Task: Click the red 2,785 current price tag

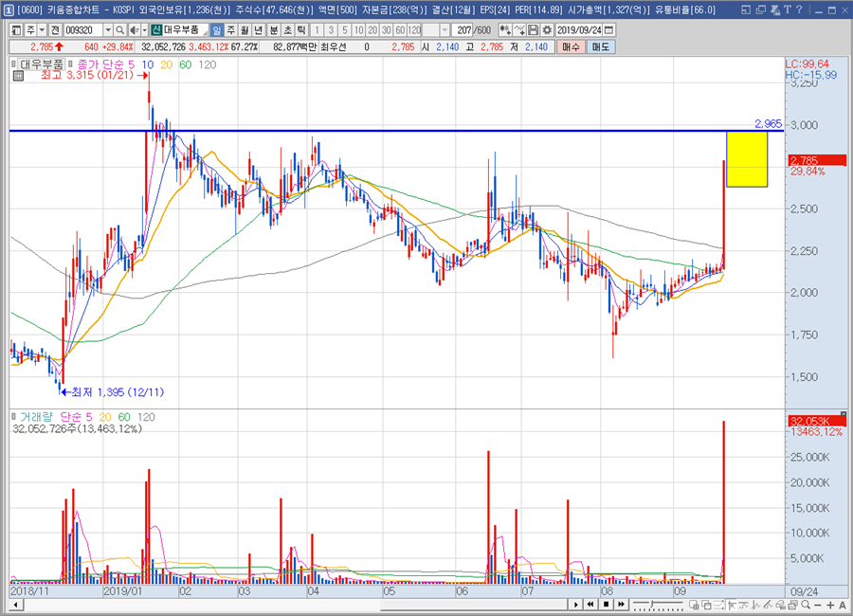Action: (x=817, y=160)
